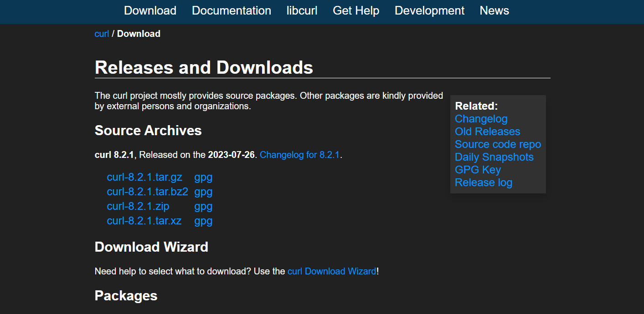Open gpg signature for curl-8.2.1.zip
The width and height of the screenshot is (644, 314).
click(x=203, y=207)
